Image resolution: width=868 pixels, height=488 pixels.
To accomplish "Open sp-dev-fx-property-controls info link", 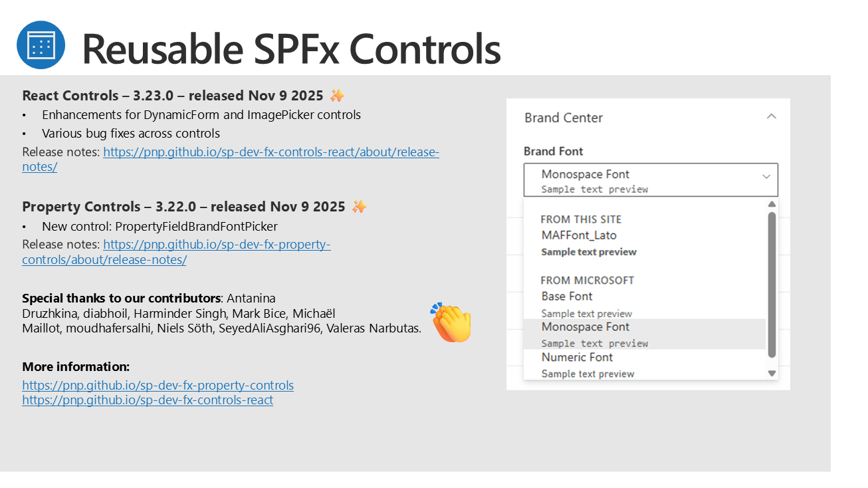I will tap(158, 386).
